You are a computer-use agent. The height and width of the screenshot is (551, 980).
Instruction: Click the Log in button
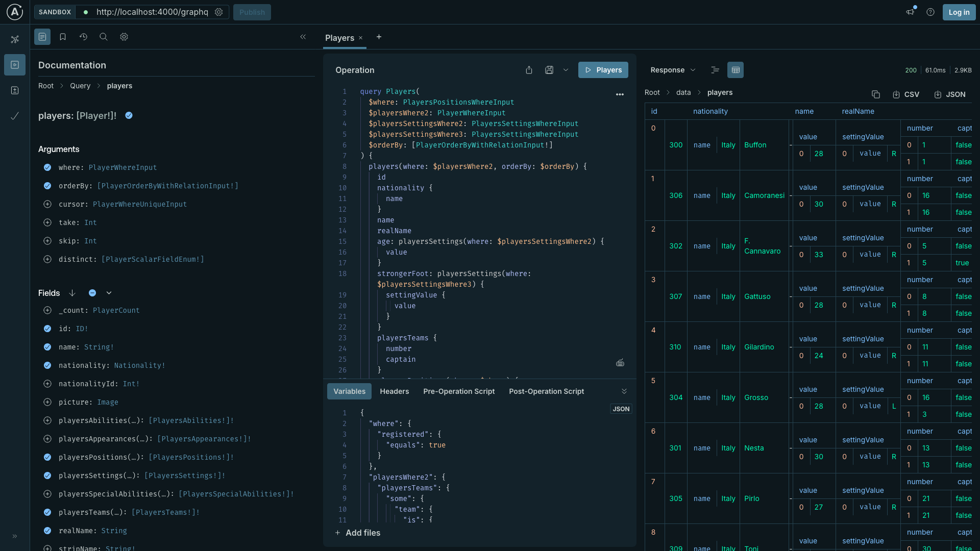pyautogui.click(x=959, y=12)
